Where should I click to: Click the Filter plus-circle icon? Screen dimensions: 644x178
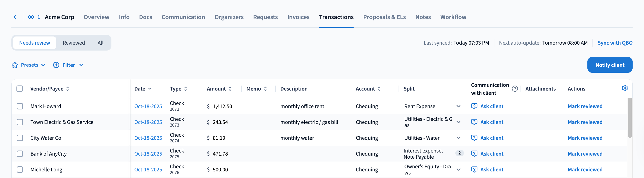(56, 65)
